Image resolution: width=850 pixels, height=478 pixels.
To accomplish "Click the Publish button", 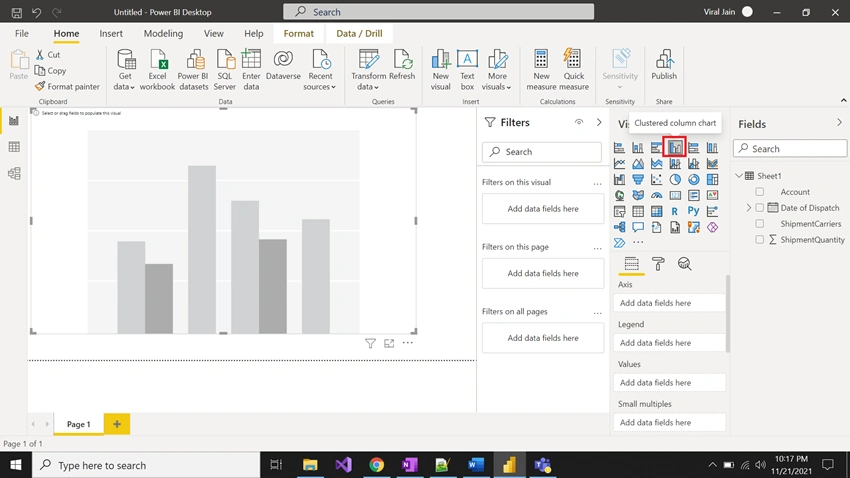I will (664, 66).
